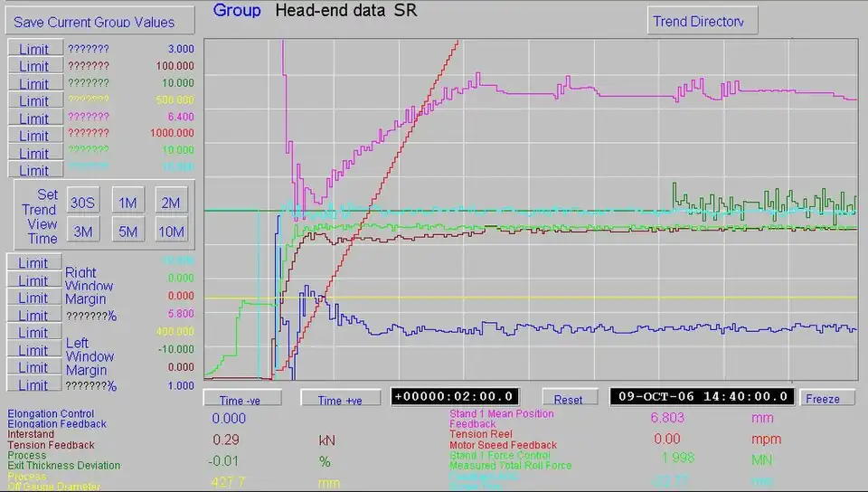Screen dimensions: 868x492
Task: Open the Trend Directory
Action: point(703,22)
